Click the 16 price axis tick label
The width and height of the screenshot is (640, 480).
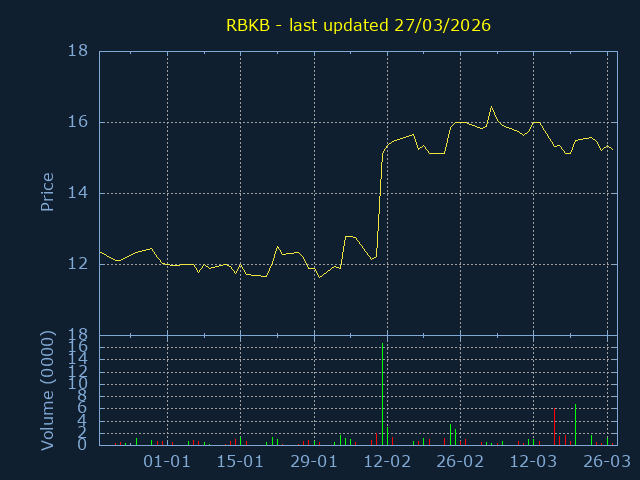78,122
